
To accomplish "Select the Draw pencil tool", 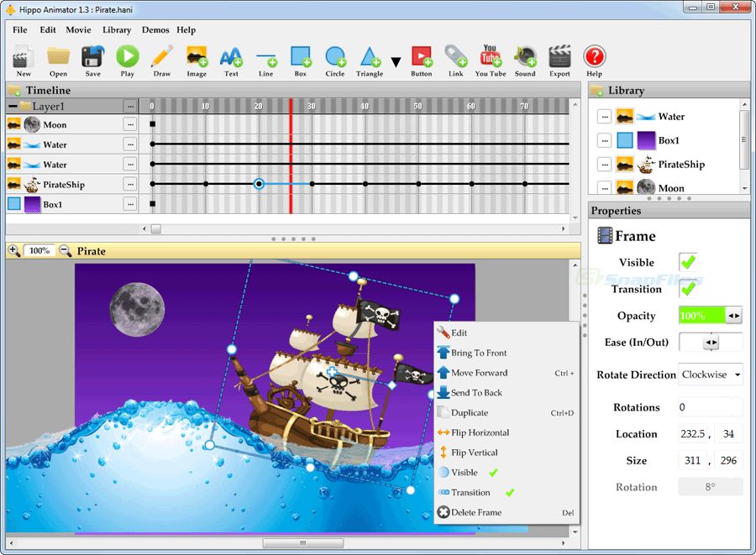I will tap(161, 57).
